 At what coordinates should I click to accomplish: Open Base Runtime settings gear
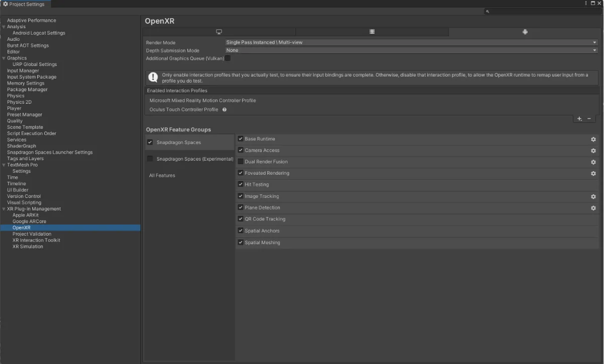(x=593, y=139)
